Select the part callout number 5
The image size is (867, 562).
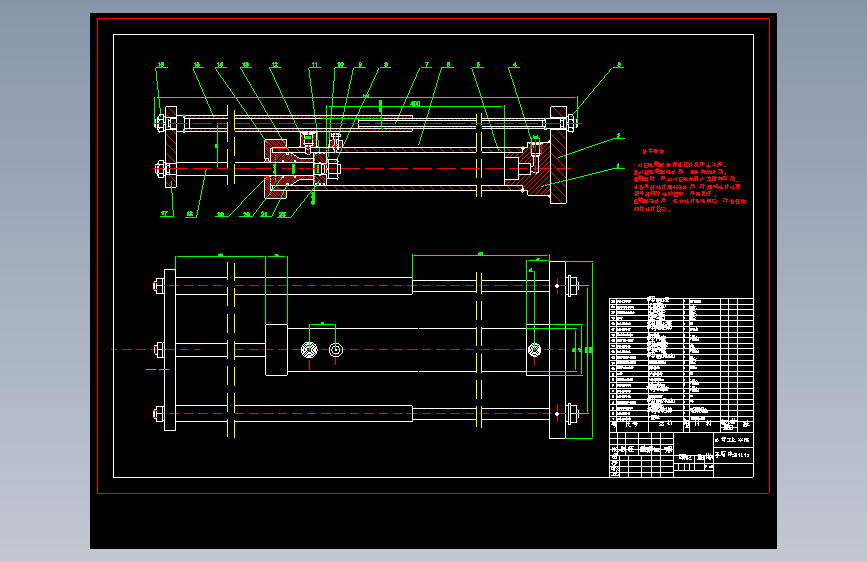click(x=478, y=65)
